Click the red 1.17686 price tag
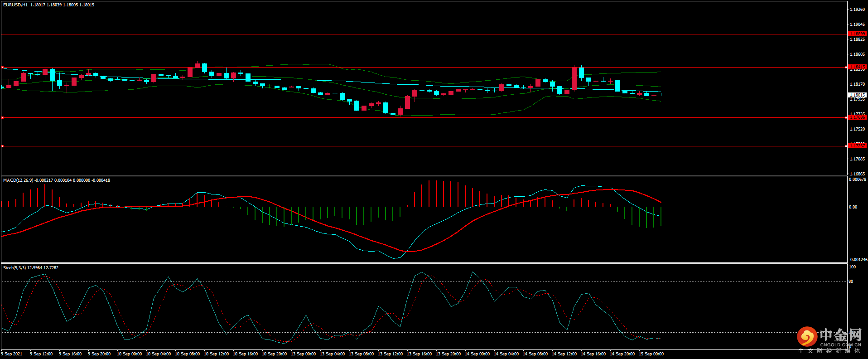 pos(857,117)
